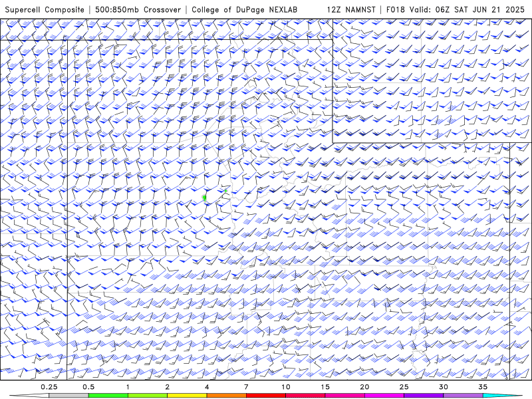Click the 'F018 Valid: 06Z SAT JUN 21 2025' text
Screen dimensions: 532x399
click(x=456, y=9)
